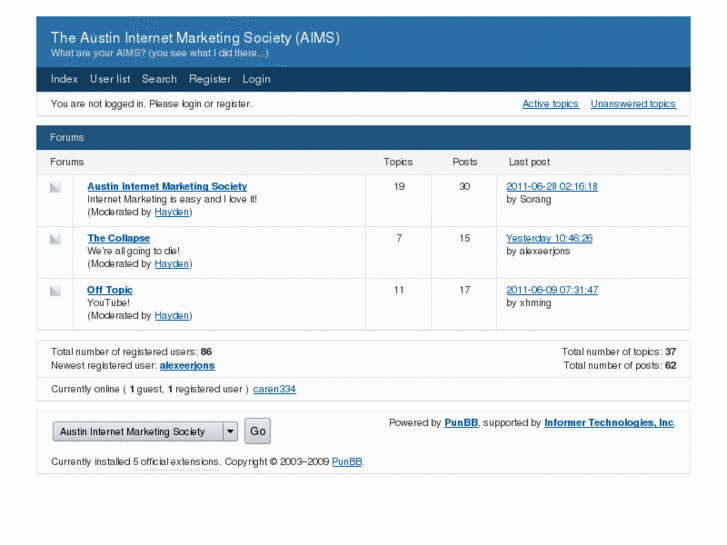Open last post dated 2011-06-28 02:16:18
This screenshot has height=545, width=727.
[552, 186]
